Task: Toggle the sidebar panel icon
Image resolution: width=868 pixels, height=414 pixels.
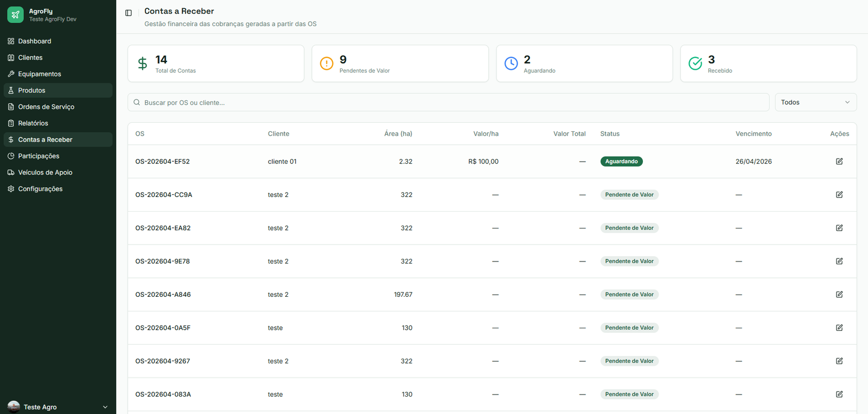Action: (129, 13)
